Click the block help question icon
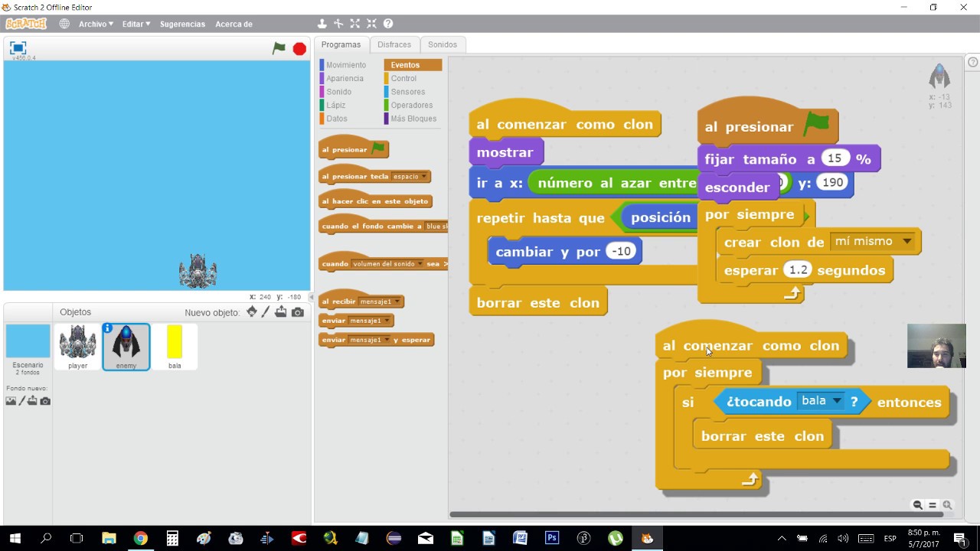The height and width of the screenshot is (551, 980). tap(388, 24)
